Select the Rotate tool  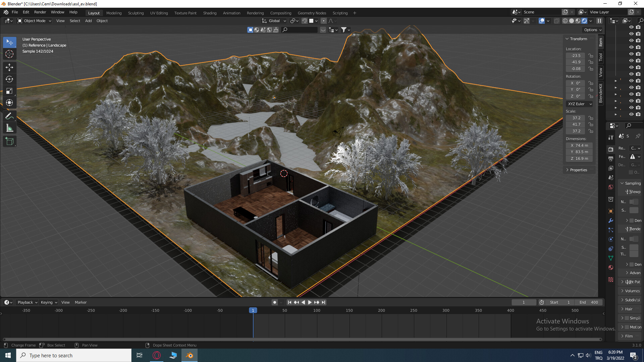coord(9,79)
